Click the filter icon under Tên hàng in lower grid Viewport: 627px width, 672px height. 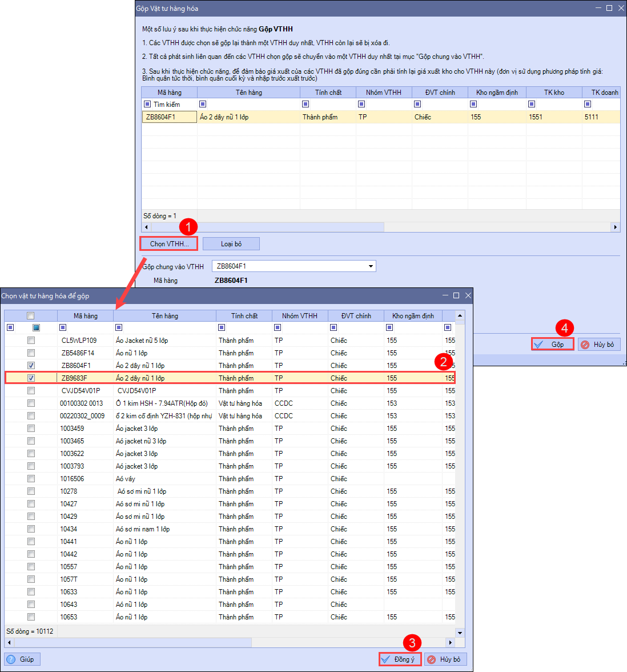(x=119, y=327)
